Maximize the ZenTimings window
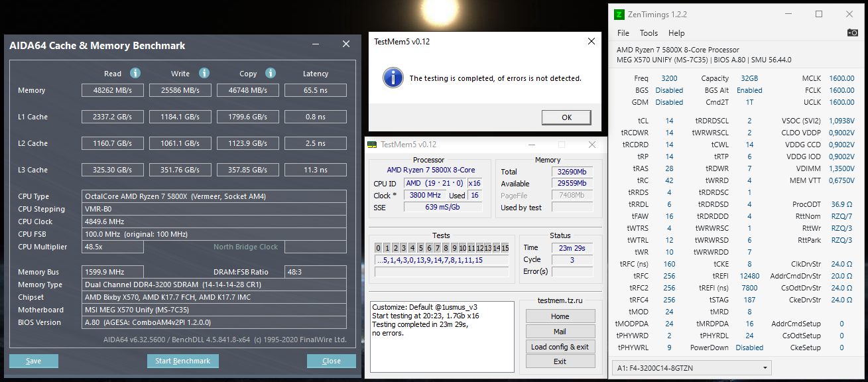This screenshot has width=868, height=382. click(x=819, y=14)
